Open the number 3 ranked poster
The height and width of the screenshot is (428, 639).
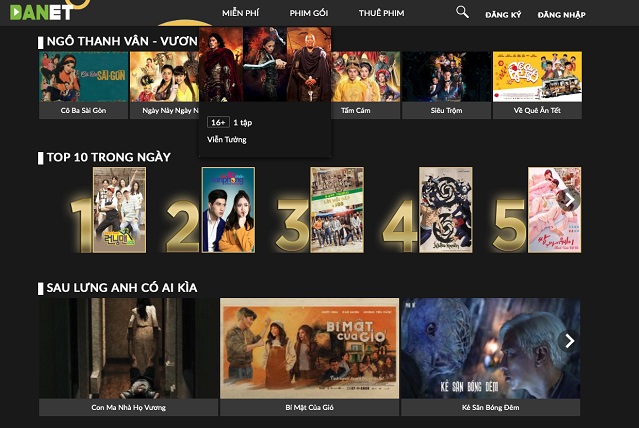click(337, 209)
